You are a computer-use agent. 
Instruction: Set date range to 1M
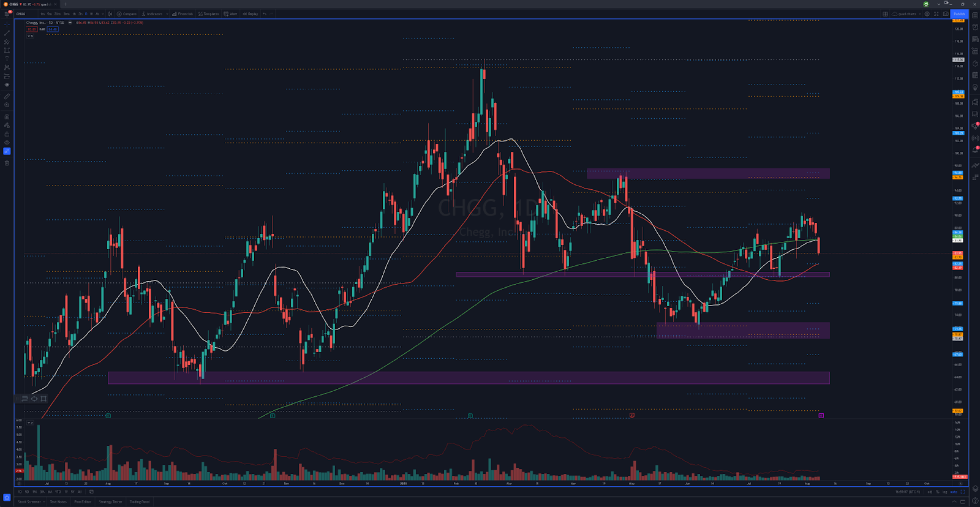coord(34,492)
